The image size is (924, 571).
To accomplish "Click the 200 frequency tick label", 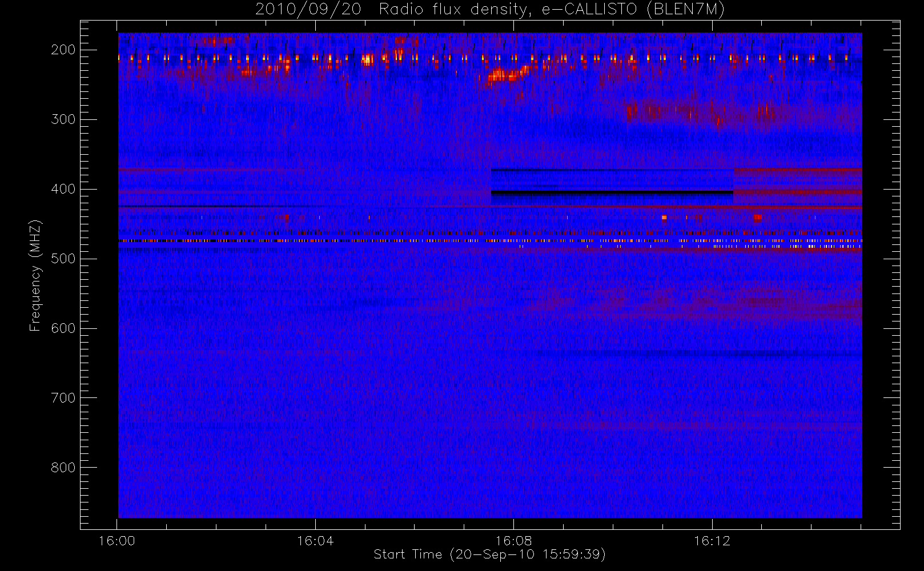I will 63,50.
